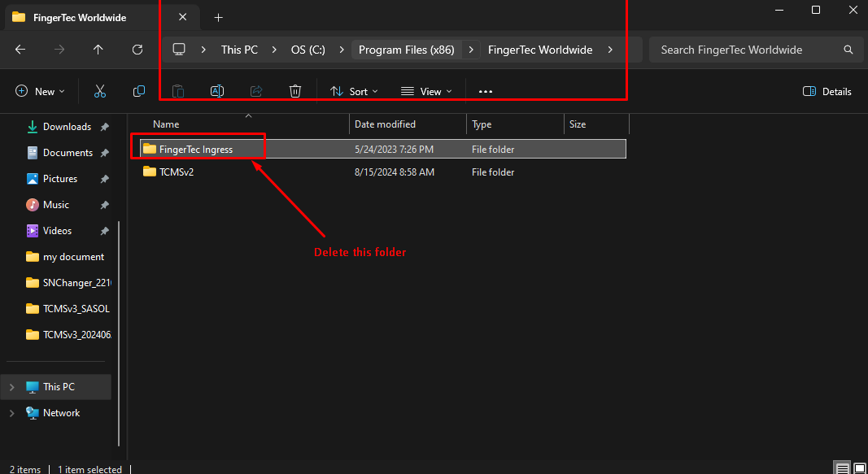
Task: Click the pin icon beside Videos
Action: [x=104, y=231]
